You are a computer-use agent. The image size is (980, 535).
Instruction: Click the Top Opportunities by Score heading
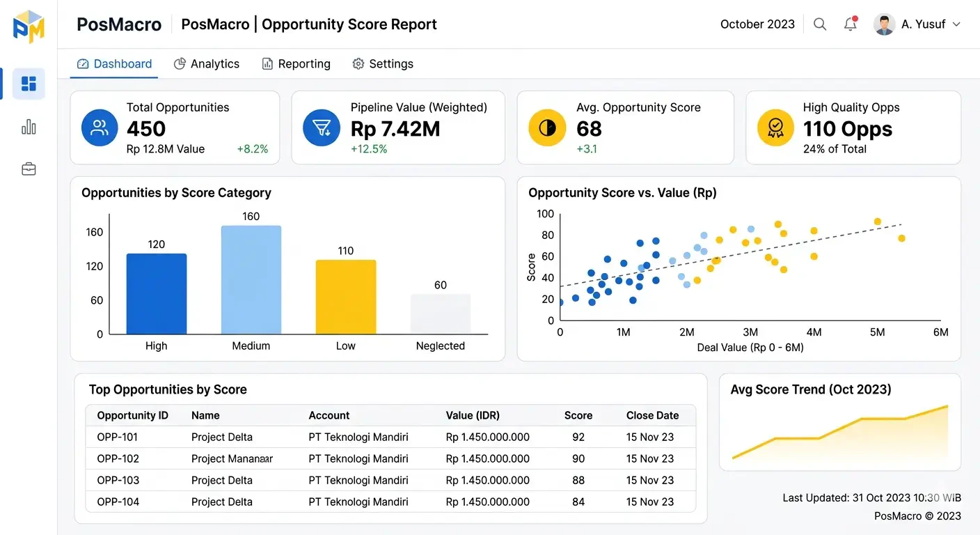pyautogui.click(x=168, y=390)
